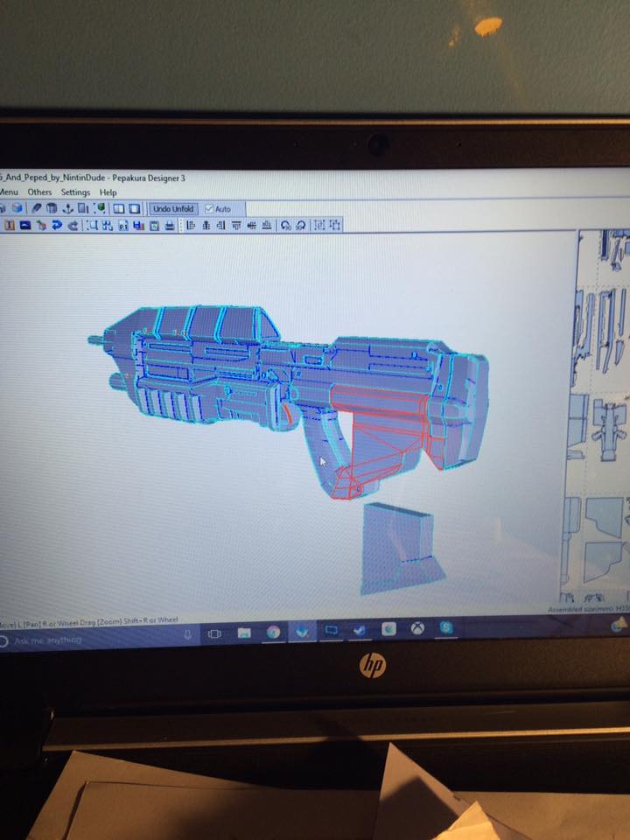The width and height of the screenshot is (630, 840).
Task: Align selected parts to the bottom
Action: [267, 226]
